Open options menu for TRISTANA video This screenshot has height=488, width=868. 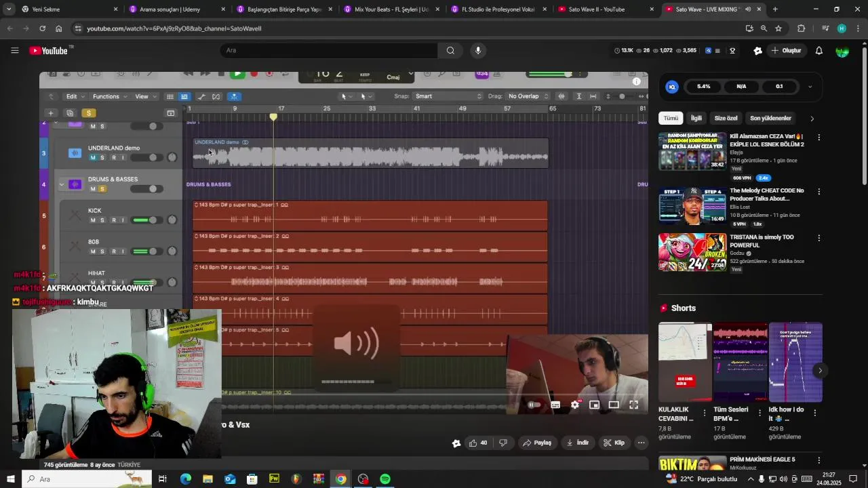tap(818, 238)
